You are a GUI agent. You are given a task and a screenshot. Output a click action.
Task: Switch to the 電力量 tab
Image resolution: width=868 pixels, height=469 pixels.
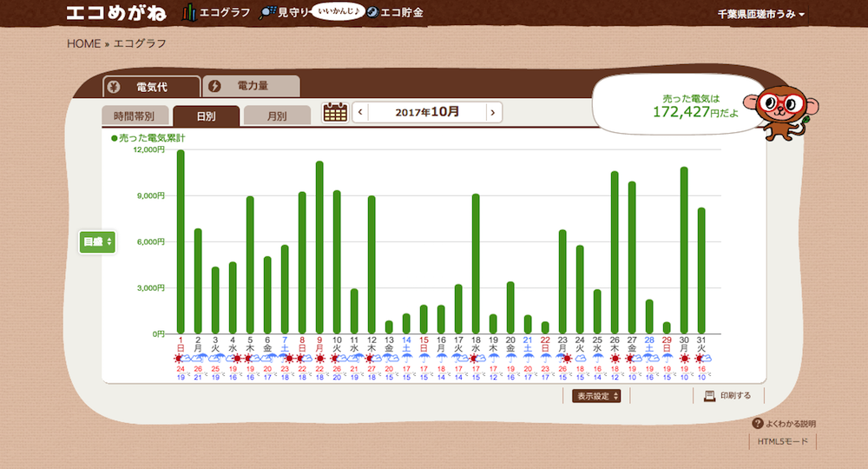tap(252, 86)
